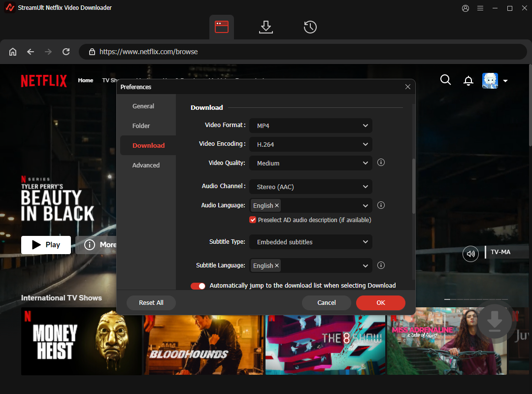532x394 pixels.
Task: Click the home icon in navigation bar
Action: click(13, 52)
